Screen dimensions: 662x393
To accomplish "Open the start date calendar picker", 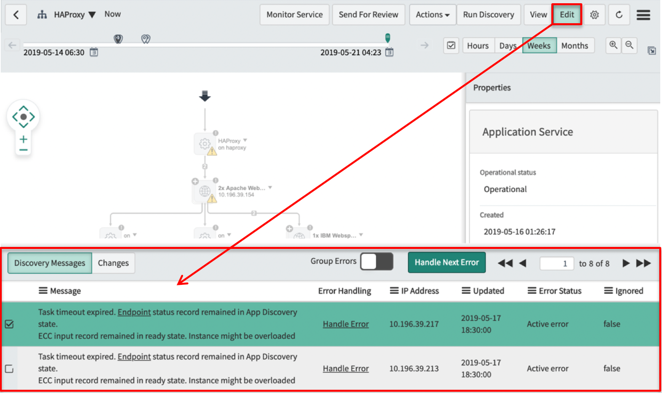I will [x=94, y=52].
